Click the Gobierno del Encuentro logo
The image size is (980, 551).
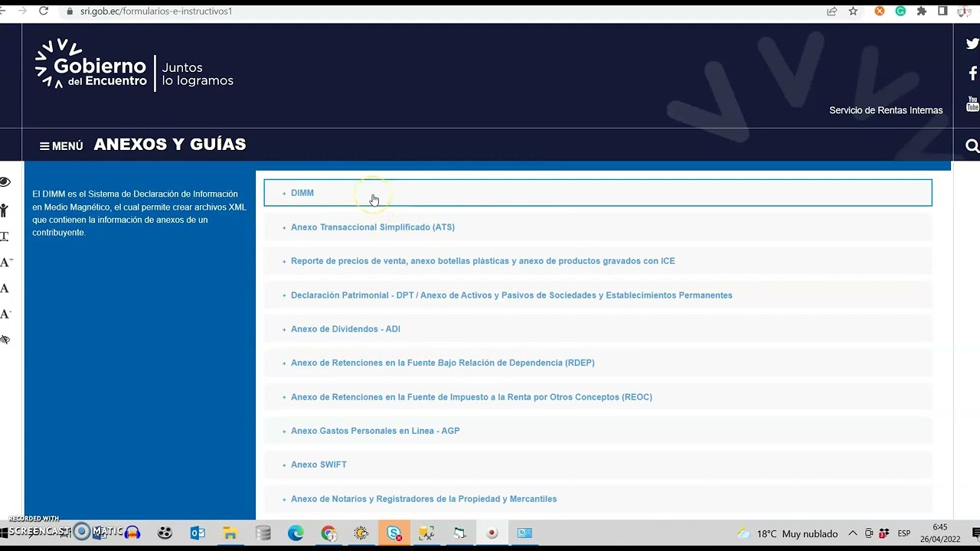click(x=134, y=64)
